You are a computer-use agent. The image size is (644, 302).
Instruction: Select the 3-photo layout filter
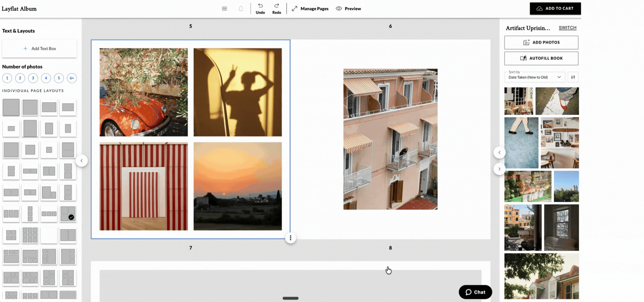coord(33,78)
